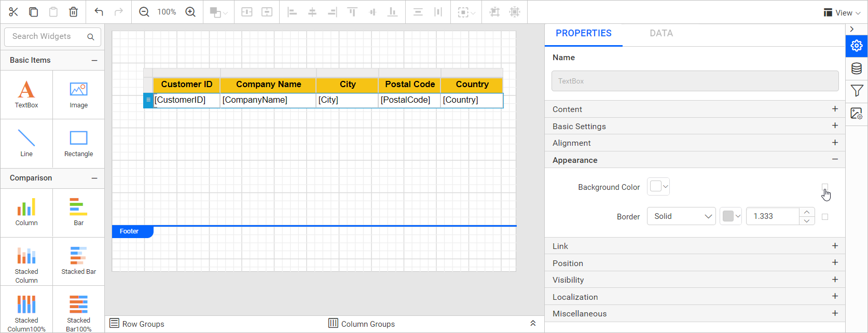Expand the Localization section

tap(695, 297)
